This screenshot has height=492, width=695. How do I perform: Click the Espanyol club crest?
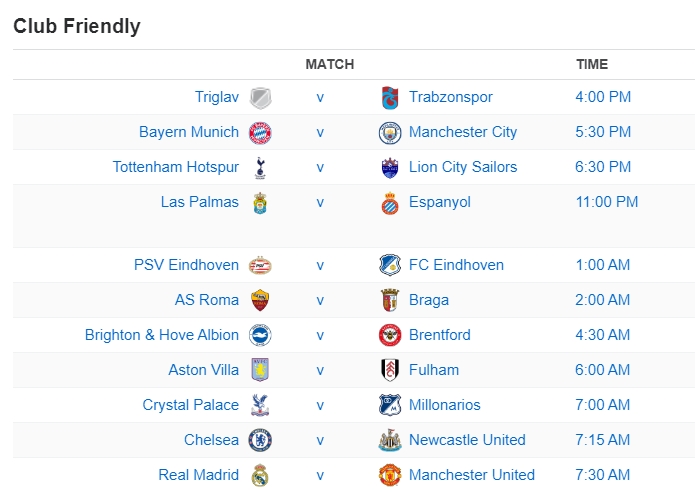390,203
